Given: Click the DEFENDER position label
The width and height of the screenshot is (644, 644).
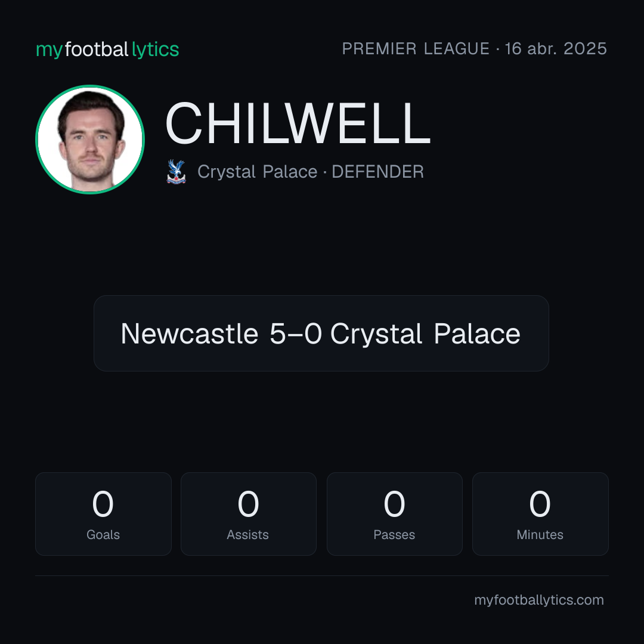Looking at the screenshot, I should click(x=377, y=172).
